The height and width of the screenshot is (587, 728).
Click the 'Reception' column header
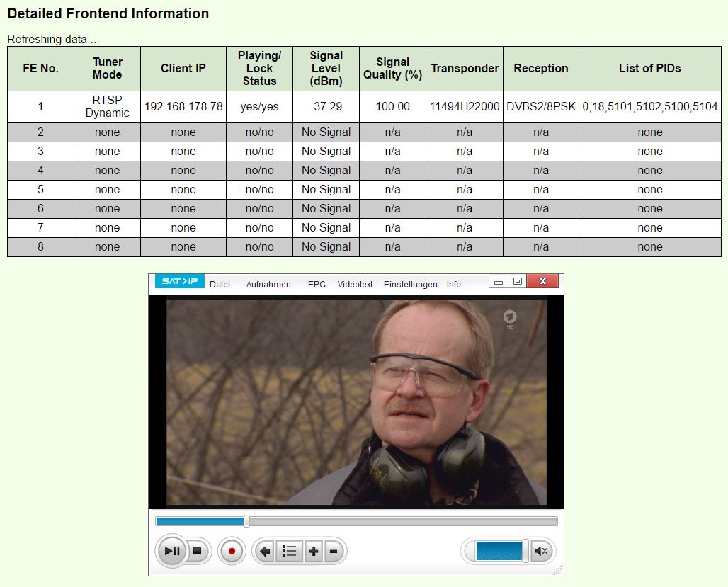541,68
